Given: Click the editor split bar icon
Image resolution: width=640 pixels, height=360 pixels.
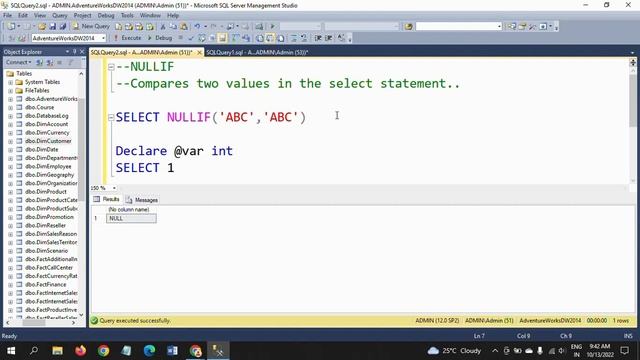Looking at the screenshot, I should tap(633, 62).
